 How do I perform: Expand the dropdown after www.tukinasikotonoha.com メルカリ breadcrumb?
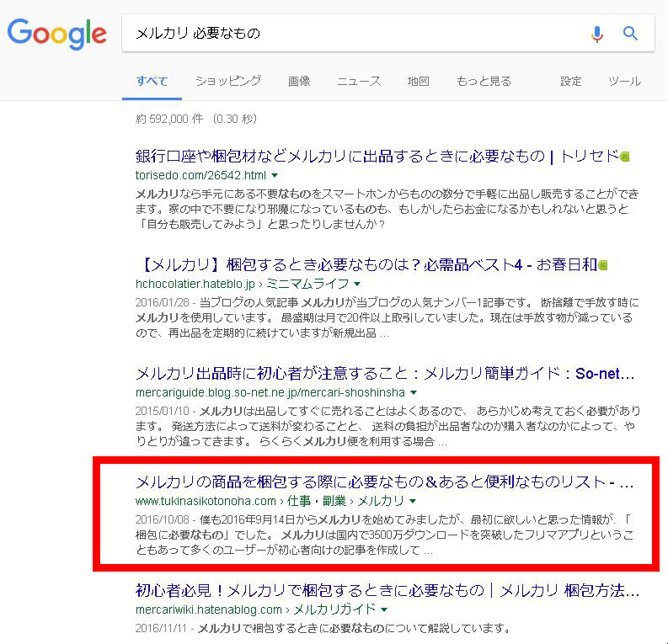click(413, 501)
